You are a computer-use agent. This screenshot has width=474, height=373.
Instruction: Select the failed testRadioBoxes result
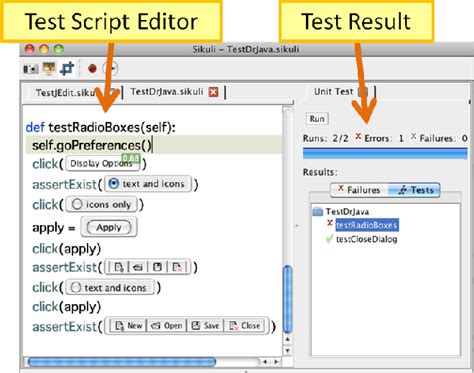click(367, 225)
